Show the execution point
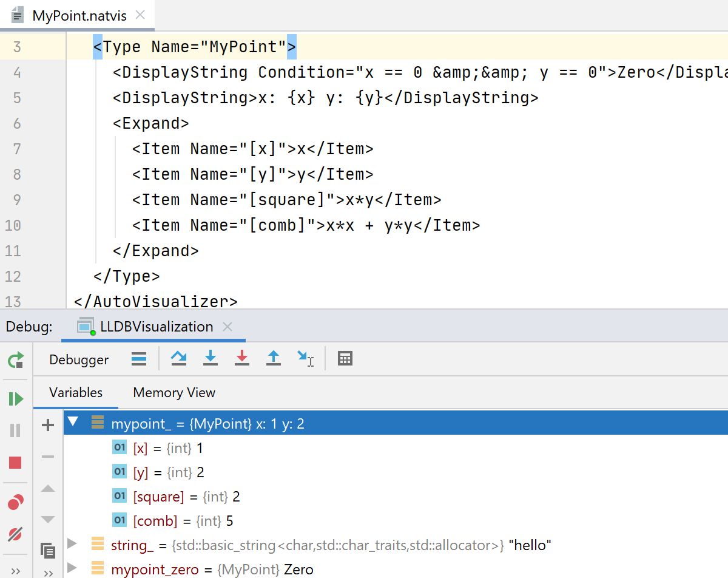The width and height of the screenshot is (728, 578). coord(139,359)
